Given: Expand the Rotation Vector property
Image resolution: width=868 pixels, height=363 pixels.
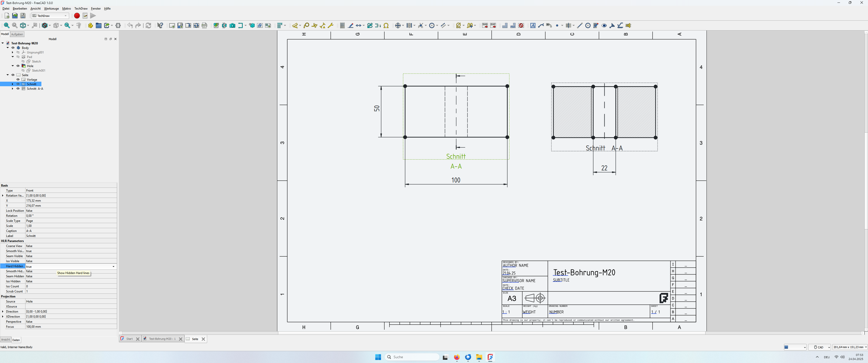Looking at the screenshot, I should (x=3, y=195).
